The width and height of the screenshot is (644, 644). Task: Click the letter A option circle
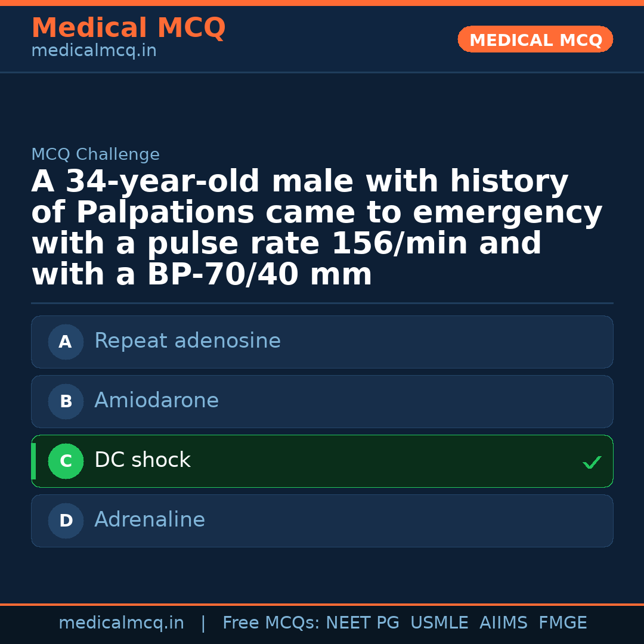pos(66,342)
